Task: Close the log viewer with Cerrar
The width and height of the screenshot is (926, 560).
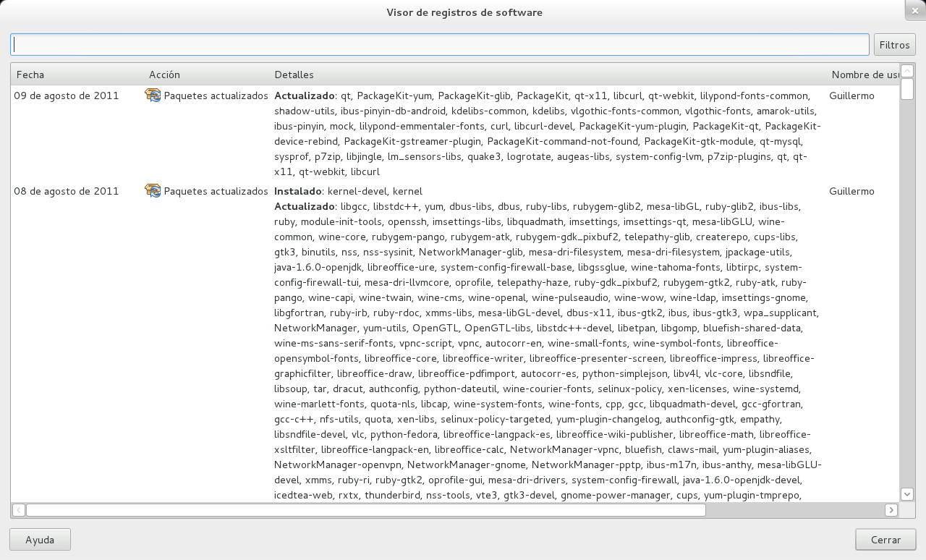Action: click(x=885, y=540)
